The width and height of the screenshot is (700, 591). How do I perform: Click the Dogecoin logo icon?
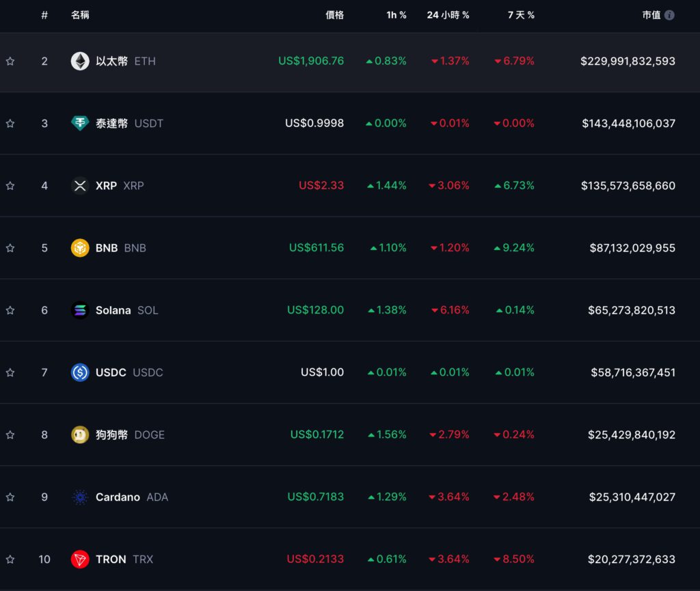coord(80,435)
